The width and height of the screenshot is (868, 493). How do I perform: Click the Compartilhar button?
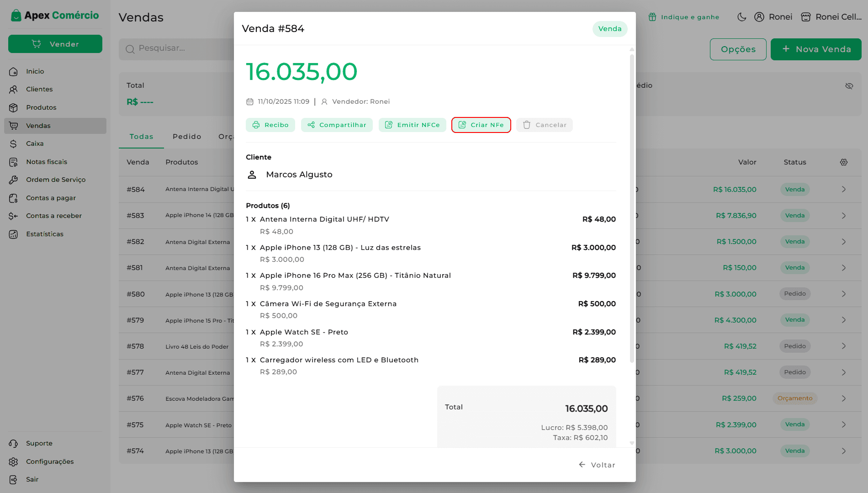pos(337,125)
